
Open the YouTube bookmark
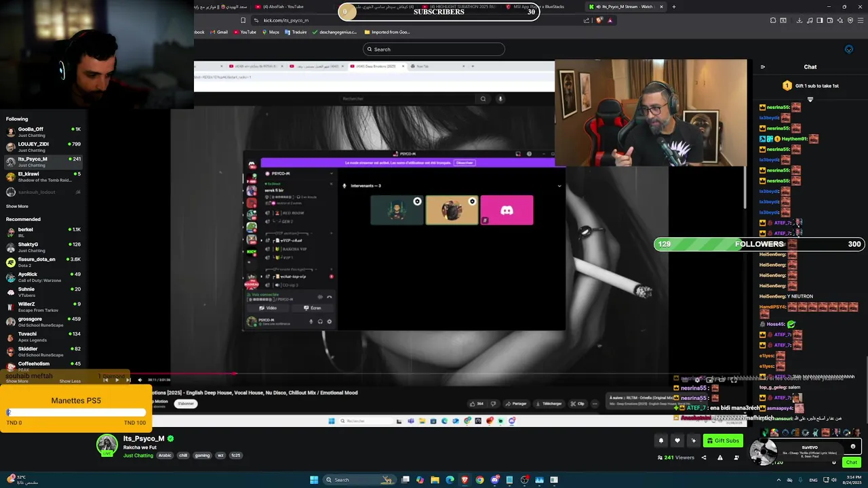click(x=244, y=32)
